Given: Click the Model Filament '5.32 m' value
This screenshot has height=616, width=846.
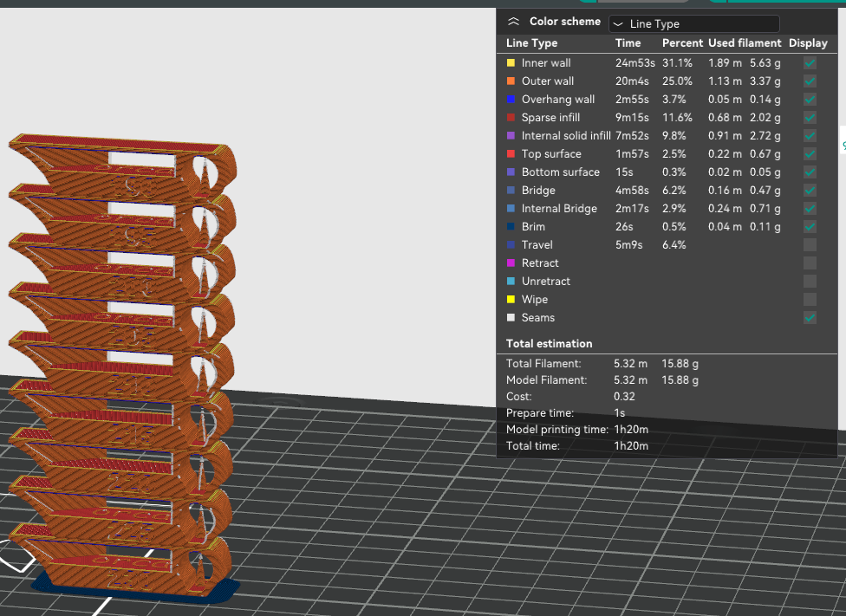Looking at the screenshot, I should point(630,380).
